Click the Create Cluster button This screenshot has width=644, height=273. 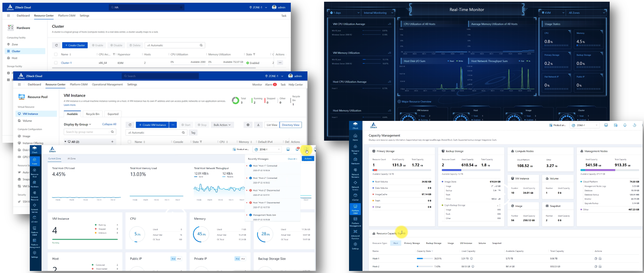pos(75,45)
